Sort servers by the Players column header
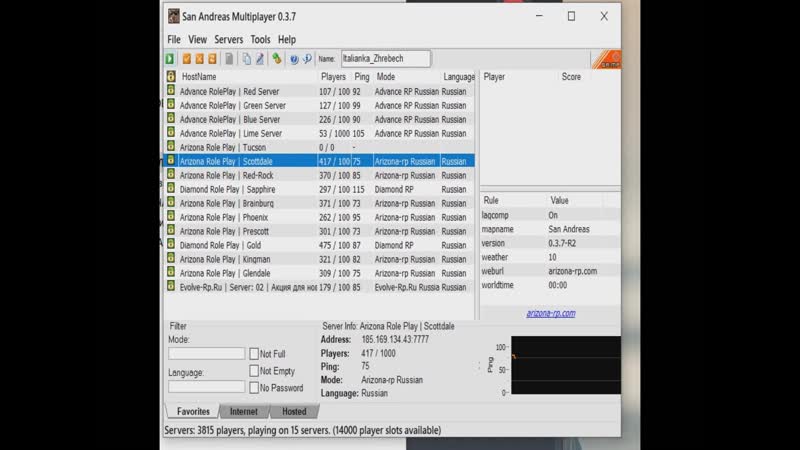This screenshot has width=800, height=450. (333, 77)
